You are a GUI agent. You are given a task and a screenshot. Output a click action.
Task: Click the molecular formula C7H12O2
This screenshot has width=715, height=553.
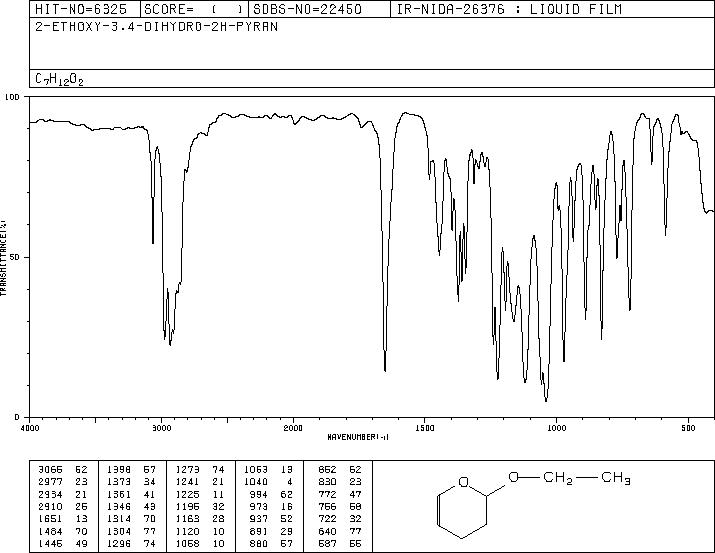pos(59,79)
